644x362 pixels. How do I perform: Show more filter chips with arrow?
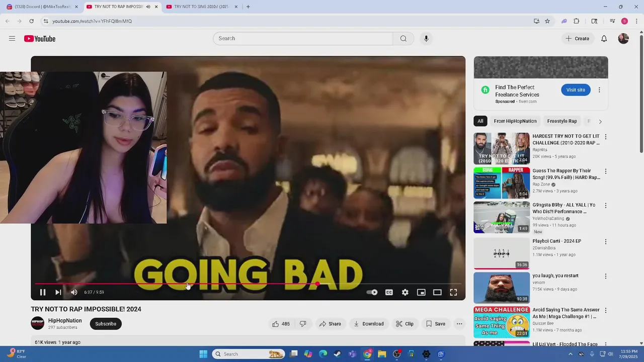click(600, 121)
